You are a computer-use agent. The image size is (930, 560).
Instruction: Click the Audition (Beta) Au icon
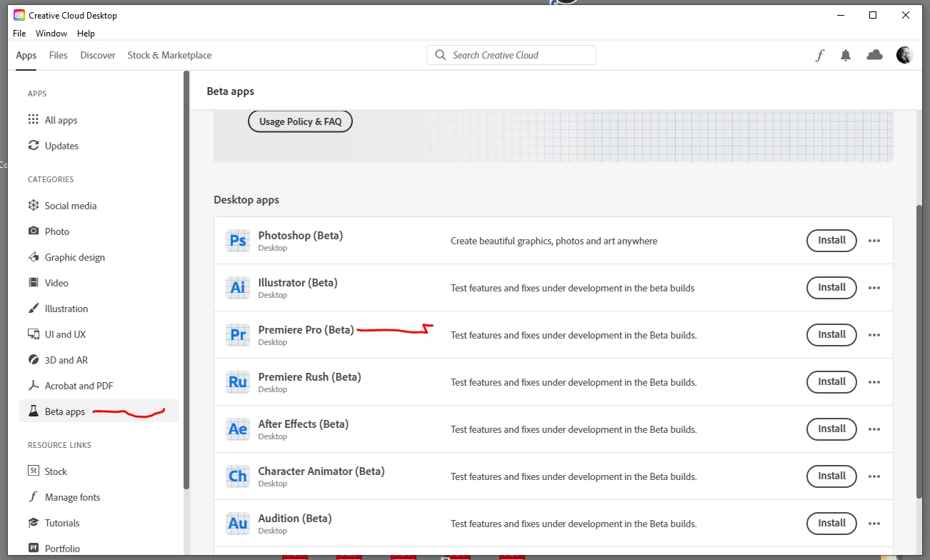tap(238, 524)
